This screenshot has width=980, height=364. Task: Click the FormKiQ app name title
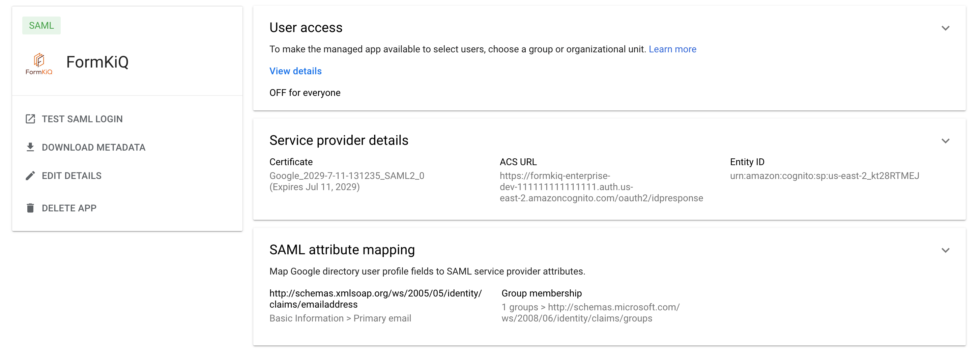pyautogui.click(x=97, y=62)
